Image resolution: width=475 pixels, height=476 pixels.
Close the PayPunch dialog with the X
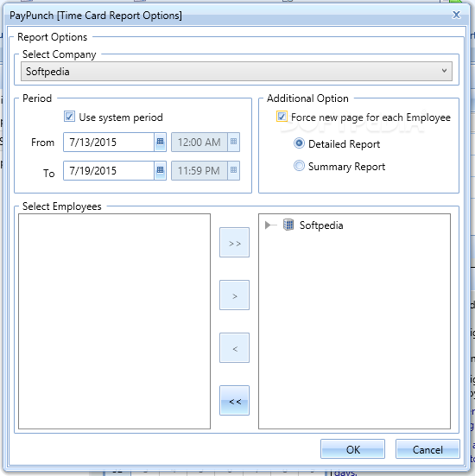[x=456, y=15]
